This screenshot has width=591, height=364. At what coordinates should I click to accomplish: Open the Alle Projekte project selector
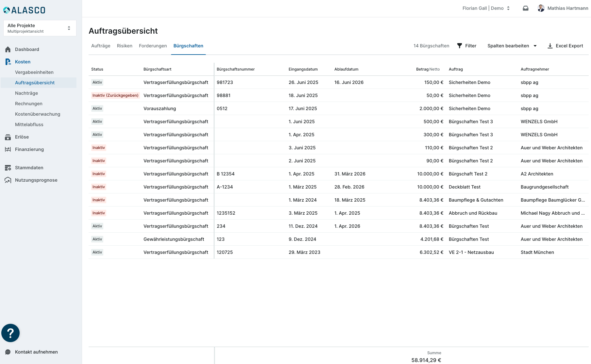[40, 28]
